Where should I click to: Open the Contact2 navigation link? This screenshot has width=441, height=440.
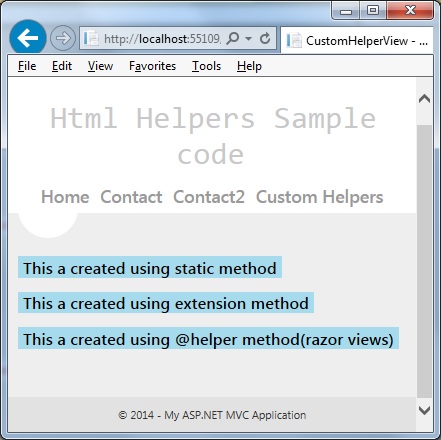pos(209,197)
